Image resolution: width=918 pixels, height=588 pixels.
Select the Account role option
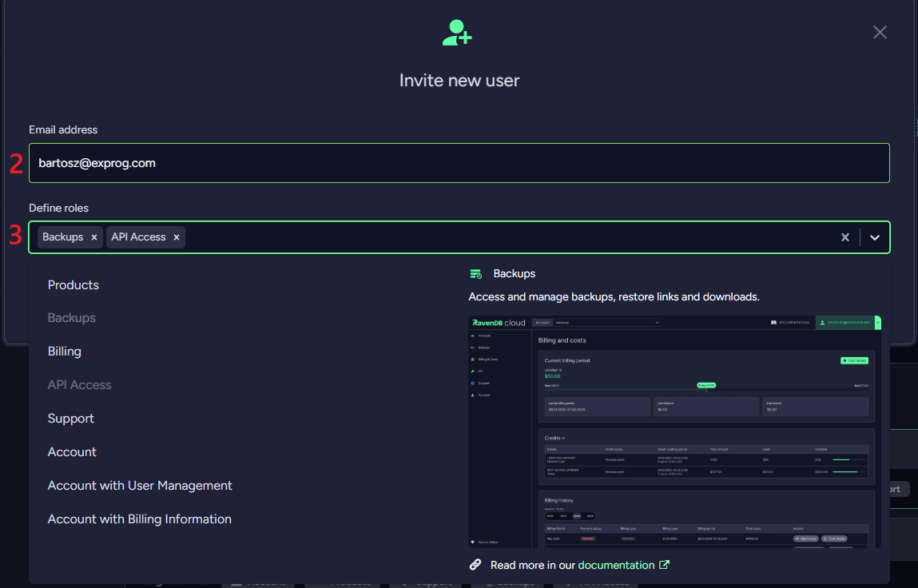72,452
